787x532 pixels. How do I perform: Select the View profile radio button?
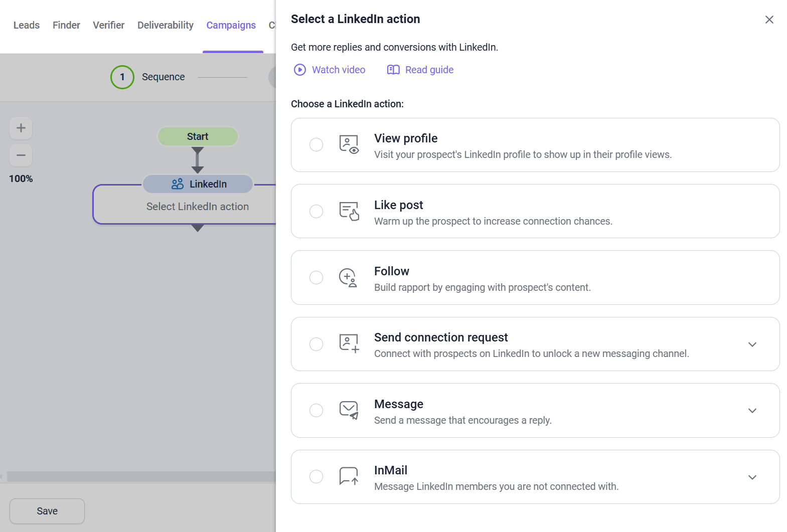coord(316,145)
